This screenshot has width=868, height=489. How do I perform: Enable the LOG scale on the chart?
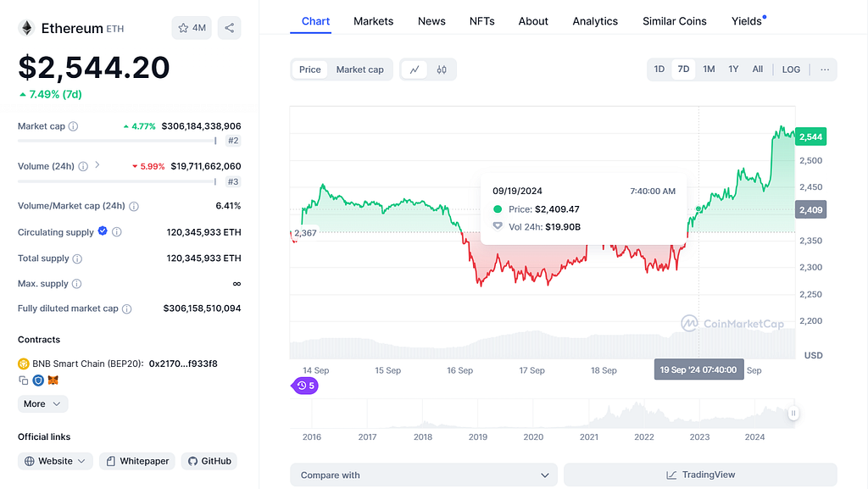point(791,69)
